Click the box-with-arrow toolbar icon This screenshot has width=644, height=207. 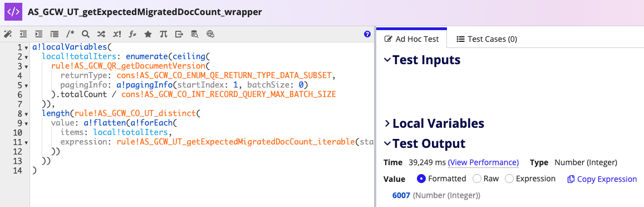pos(179,34)
